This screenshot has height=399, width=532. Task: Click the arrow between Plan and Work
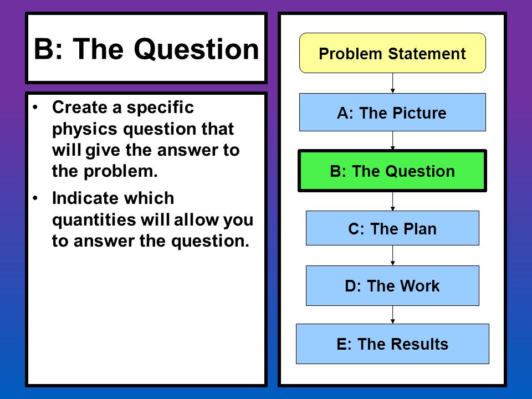coord(392,255)
